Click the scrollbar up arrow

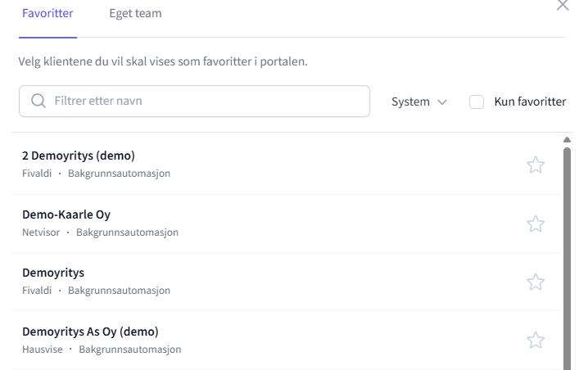[x=567, y=140]
